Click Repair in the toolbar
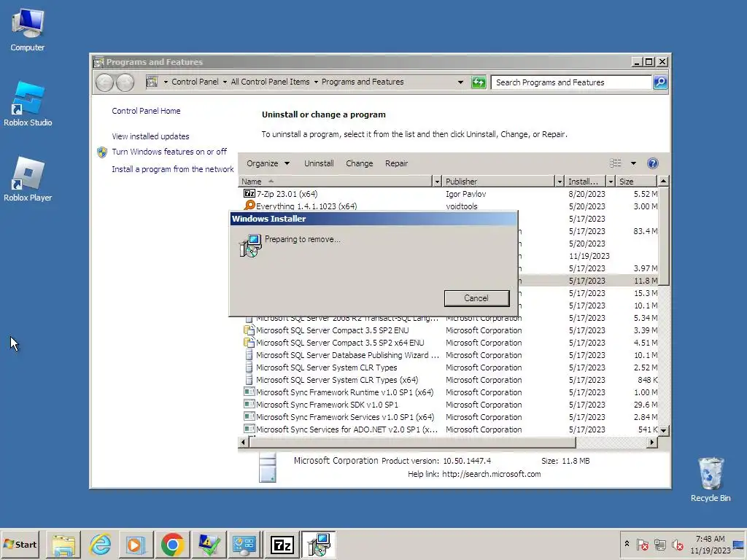This screenshot has height=560, width=747. pyautogui.click(x=396, y=163)
